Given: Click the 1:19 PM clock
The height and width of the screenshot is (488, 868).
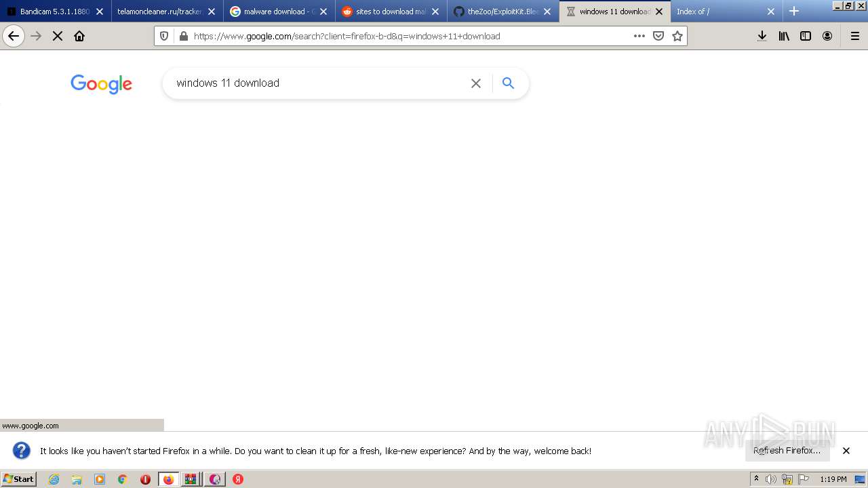Looking at the screenshot, I should [x=833, y=479].
